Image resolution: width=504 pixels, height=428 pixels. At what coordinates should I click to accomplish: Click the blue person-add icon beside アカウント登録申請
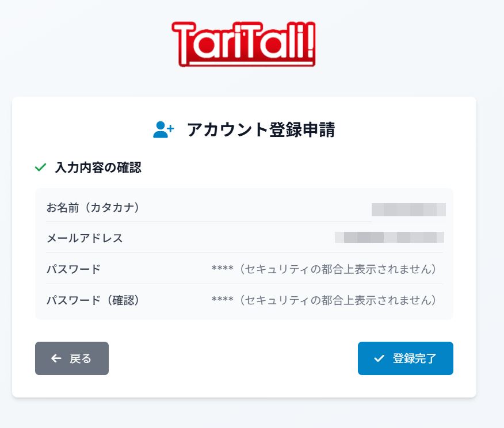click(x=163, y=129)
